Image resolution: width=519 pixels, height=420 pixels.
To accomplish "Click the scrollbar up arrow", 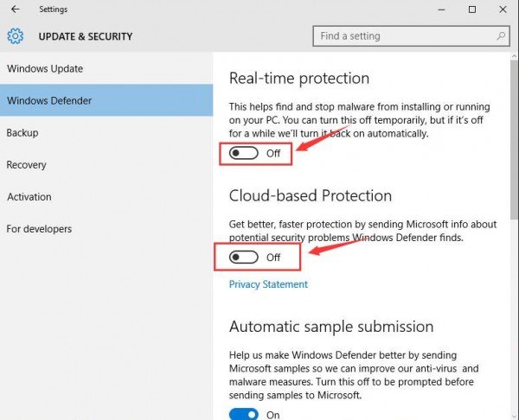I will pos(514,56).
